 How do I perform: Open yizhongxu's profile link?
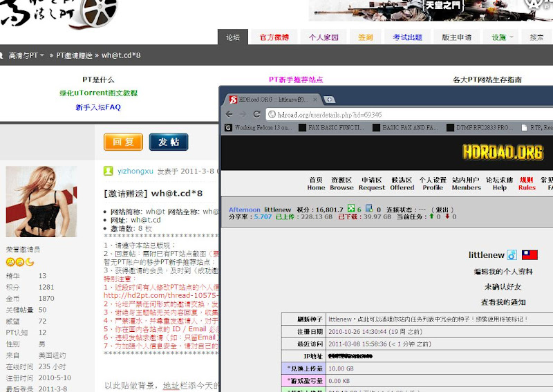click(135, 171)
